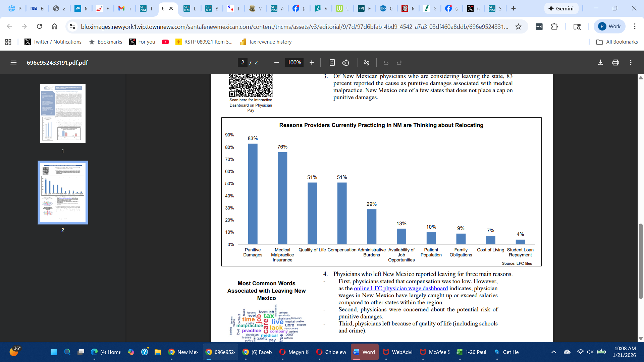Image resolution: width=644 pixels, height=362 pixels.
Task: Click the PDF zoom in button
Action: point(312,63)
